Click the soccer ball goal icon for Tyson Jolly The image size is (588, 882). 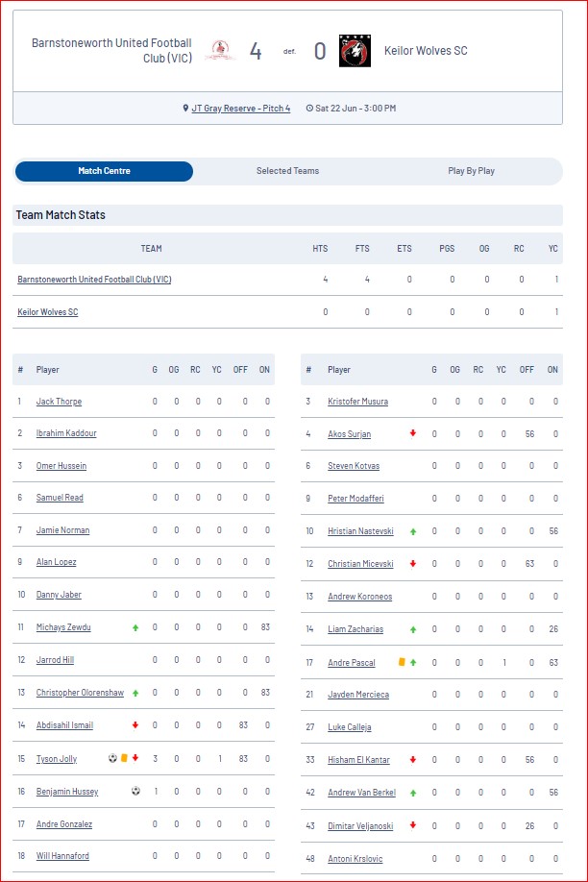click(x=112, y=758)
